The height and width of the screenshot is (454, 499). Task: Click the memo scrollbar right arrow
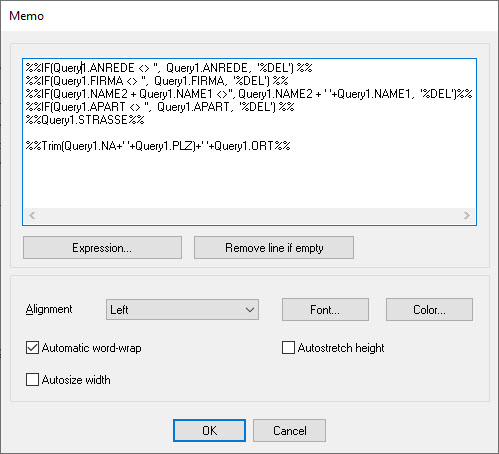467,216
